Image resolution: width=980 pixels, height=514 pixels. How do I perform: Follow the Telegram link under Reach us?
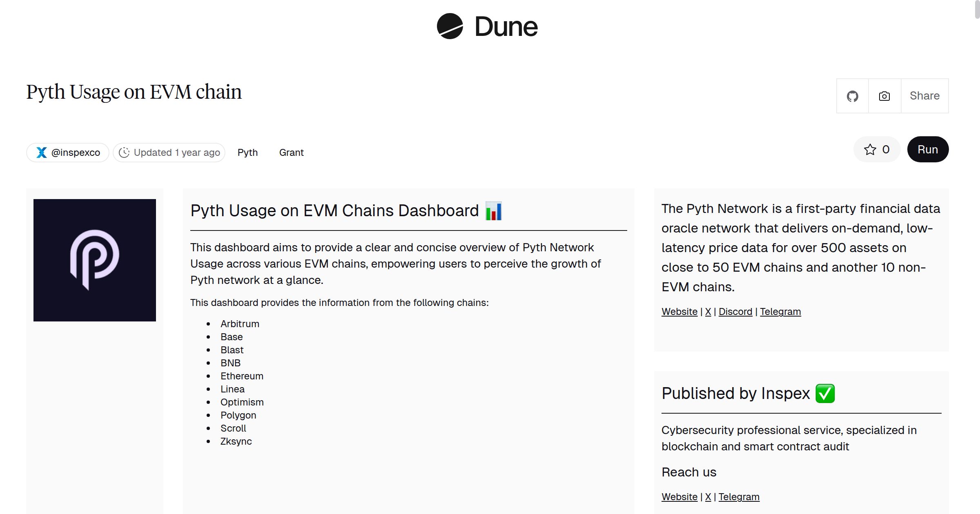click(739, 497)
